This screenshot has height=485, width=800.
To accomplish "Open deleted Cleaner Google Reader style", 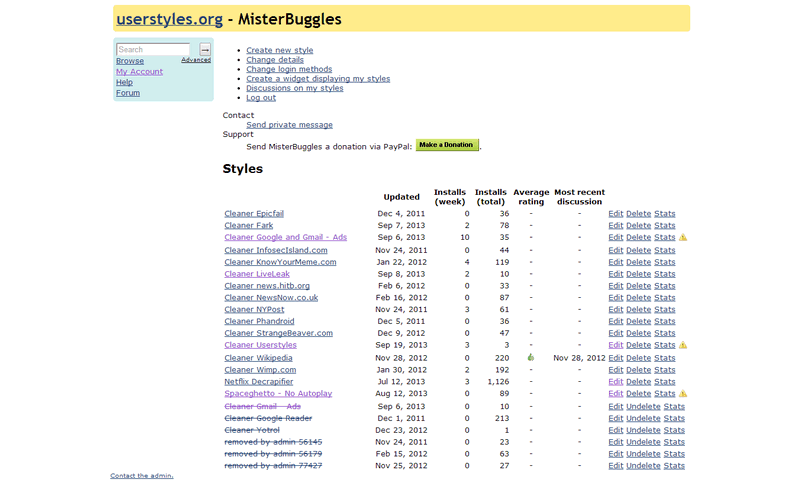I will [x=268, y=418].
